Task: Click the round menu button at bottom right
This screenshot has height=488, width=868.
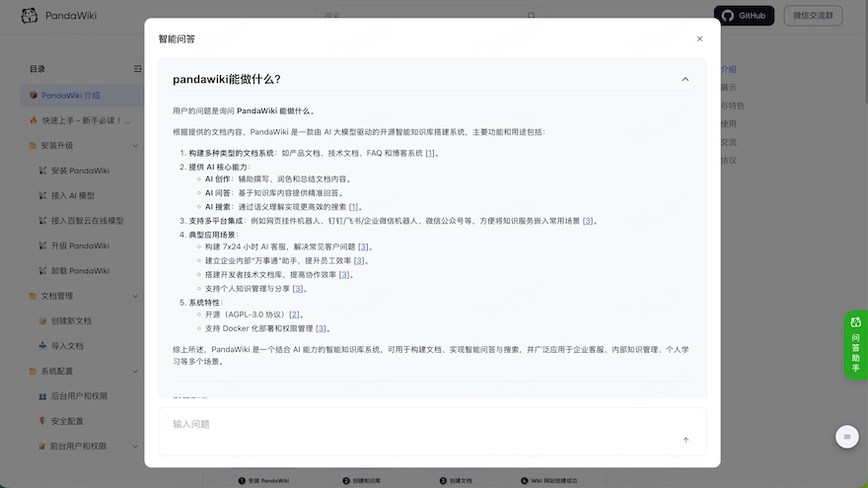Action: 845,437
